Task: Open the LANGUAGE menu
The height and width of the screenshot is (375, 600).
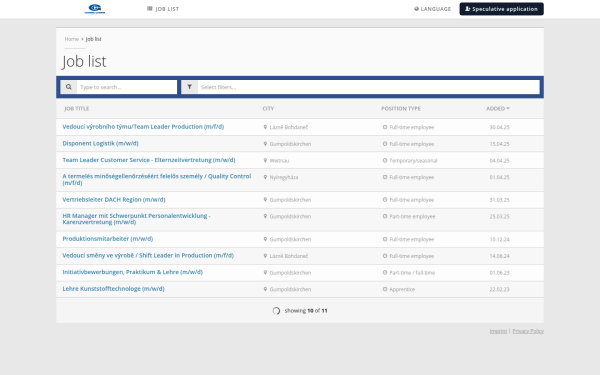Action: click(432, 9)
